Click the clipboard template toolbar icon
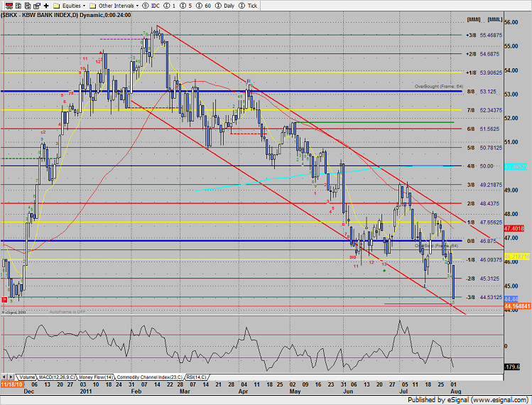 [37, 6]
